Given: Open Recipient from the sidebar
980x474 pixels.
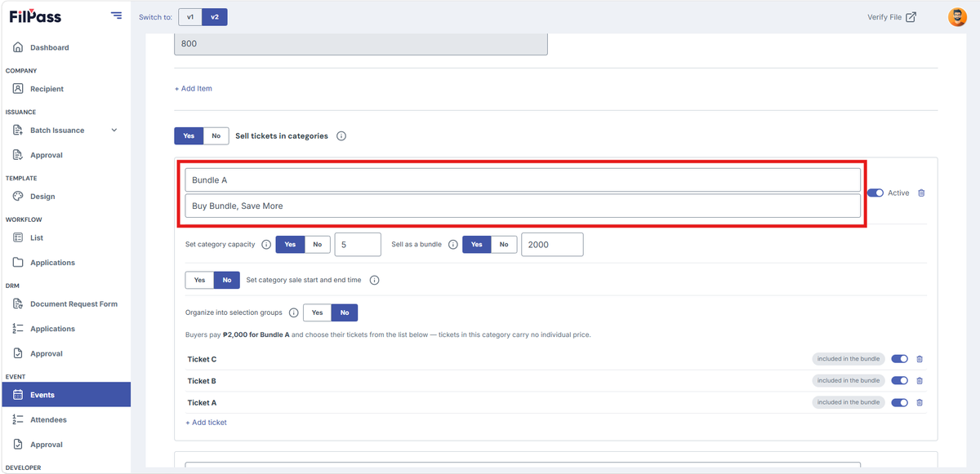Looking at the screenshot, I should point(47,89).
